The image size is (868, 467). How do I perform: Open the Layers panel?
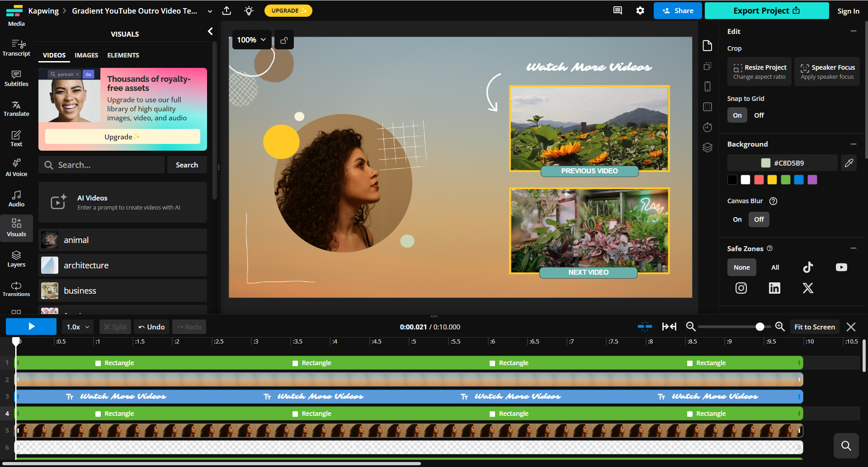tap(16, 258)
